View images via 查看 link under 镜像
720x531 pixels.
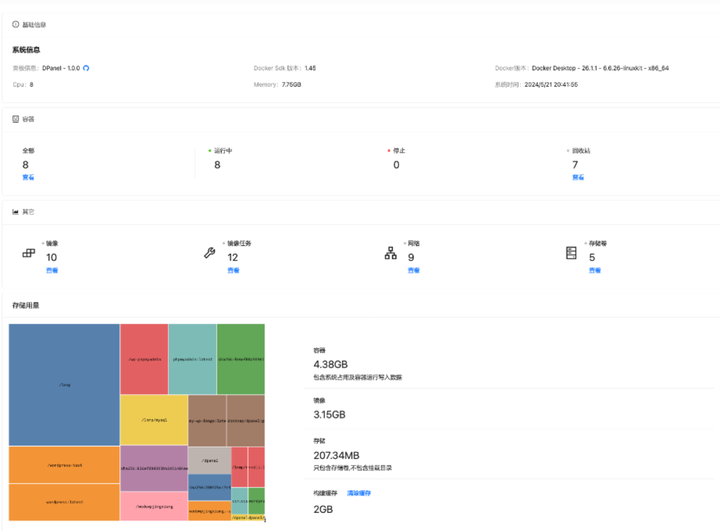(x=52, y=271)
